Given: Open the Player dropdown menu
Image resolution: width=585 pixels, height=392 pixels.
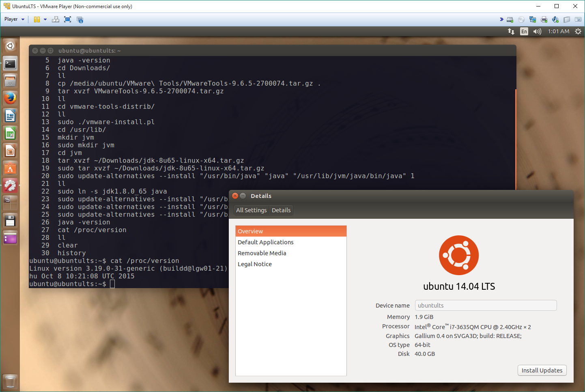Looking at the screenshot, I should coord(14,19).
